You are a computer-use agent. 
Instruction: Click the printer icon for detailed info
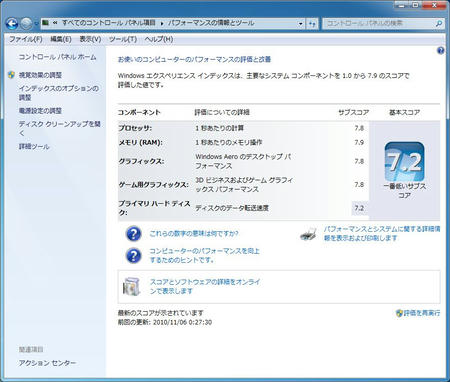tap(308, 234)
